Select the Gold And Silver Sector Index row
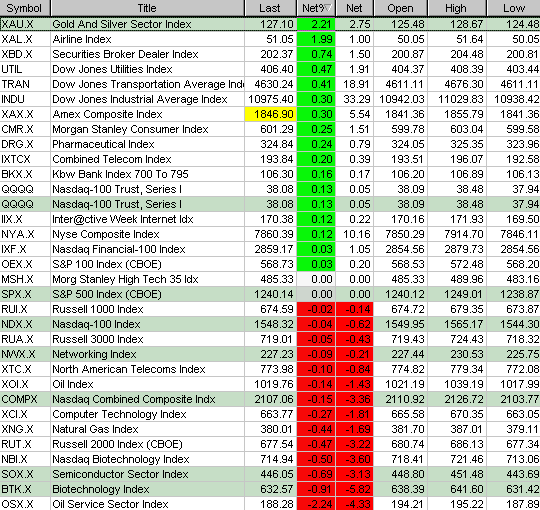540x510 pixels. [270, 24]
